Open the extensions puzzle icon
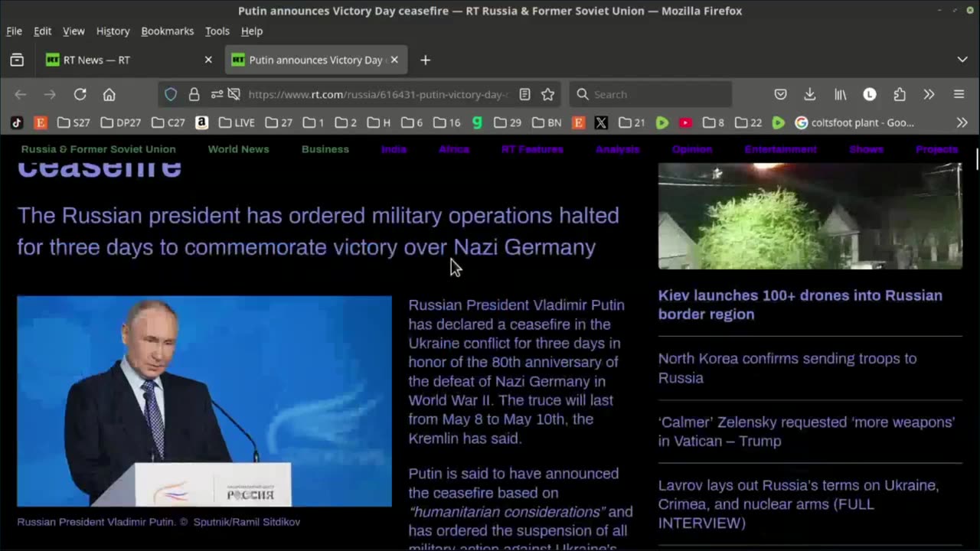 (900, 94)
